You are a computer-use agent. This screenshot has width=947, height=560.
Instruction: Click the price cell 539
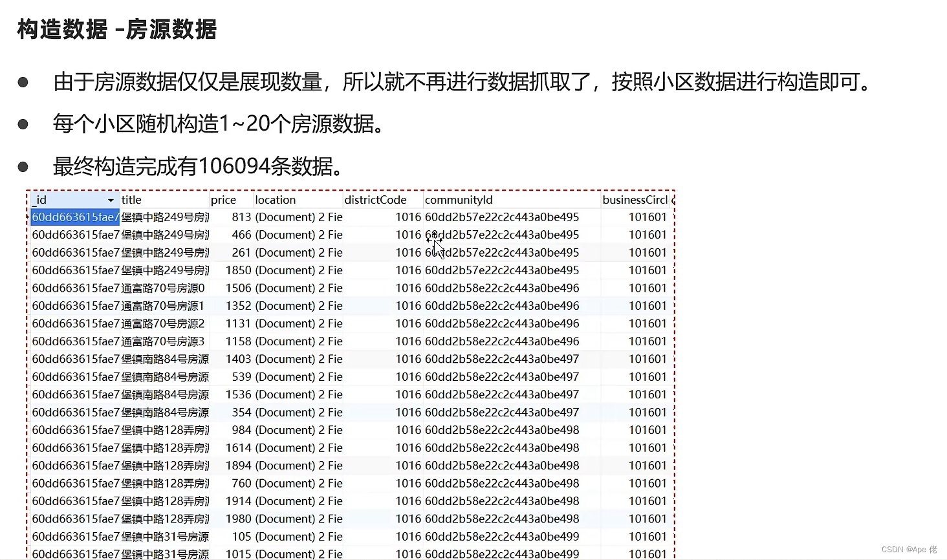[231, 377]
